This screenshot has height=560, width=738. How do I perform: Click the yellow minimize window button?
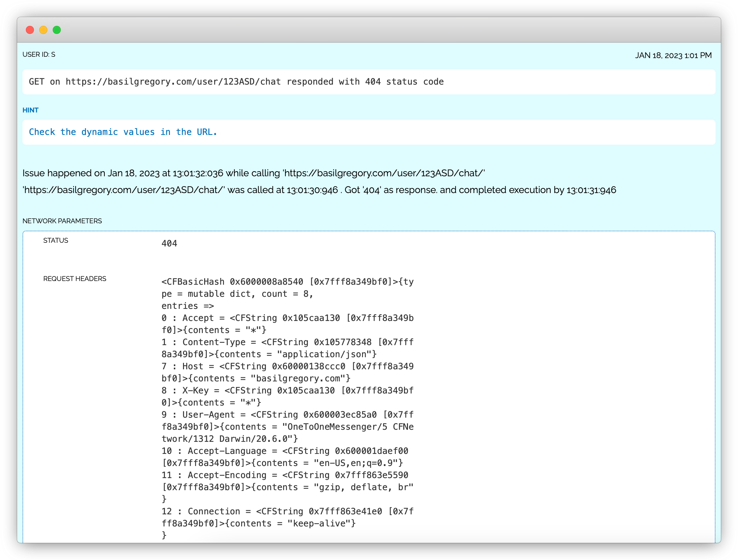click(43, 30)
